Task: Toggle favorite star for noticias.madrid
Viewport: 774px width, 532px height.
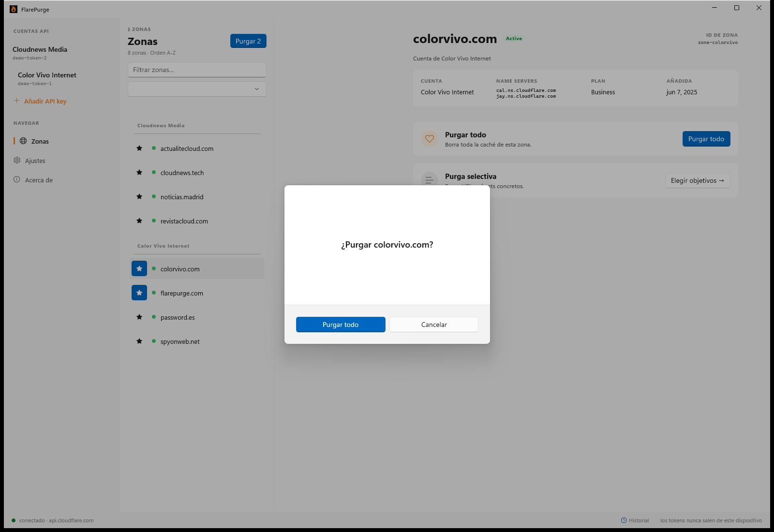Action: click(139, 197)
